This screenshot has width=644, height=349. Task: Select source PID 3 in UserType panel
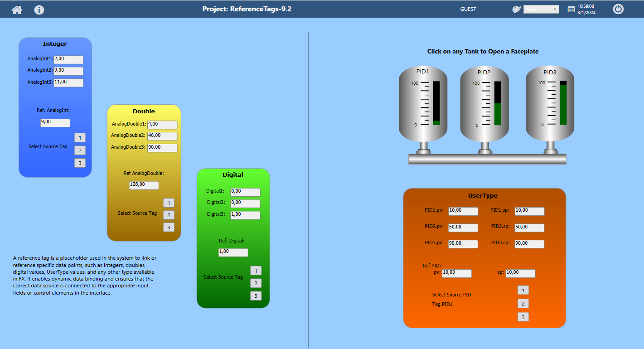(x=523, y=317)
